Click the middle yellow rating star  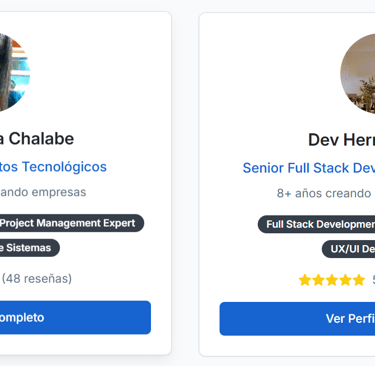tap(332, 280)
